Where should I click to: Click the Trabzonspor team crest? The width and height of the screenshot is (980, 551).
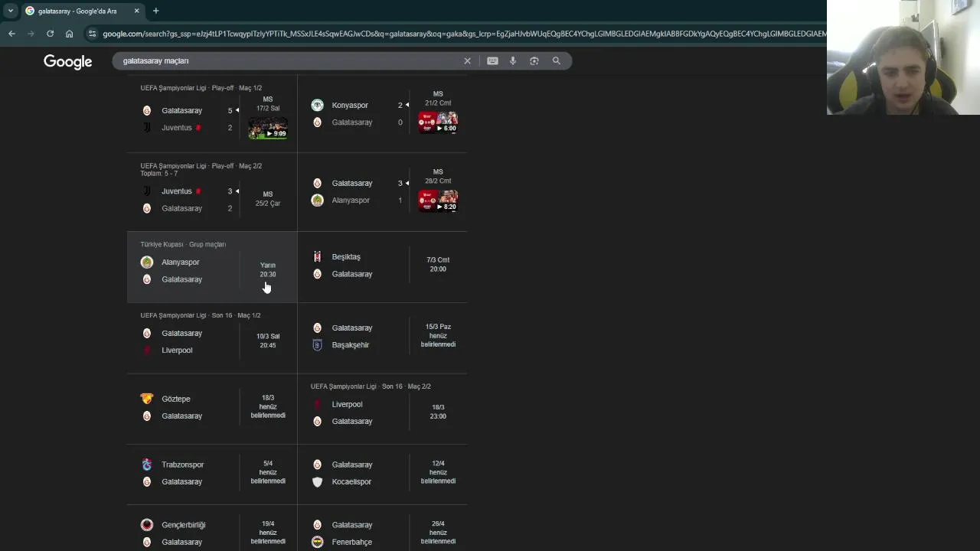(147, 465)
